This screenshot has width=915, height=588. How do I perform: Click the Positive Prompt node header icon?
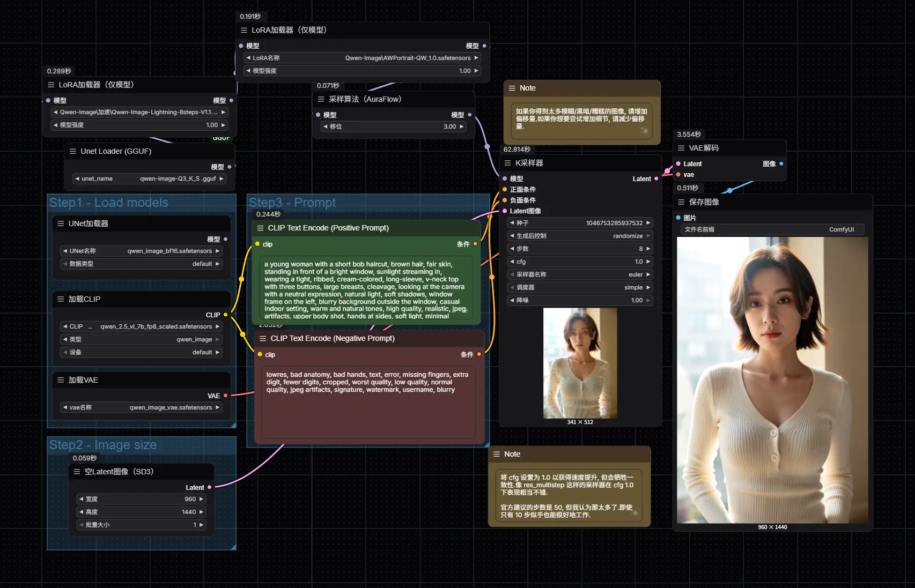click(260, 228)
